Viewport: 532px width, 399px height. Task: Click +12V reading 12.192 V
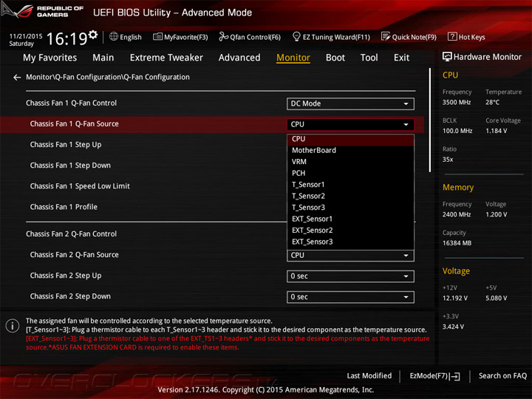click(x=455, y=299)
